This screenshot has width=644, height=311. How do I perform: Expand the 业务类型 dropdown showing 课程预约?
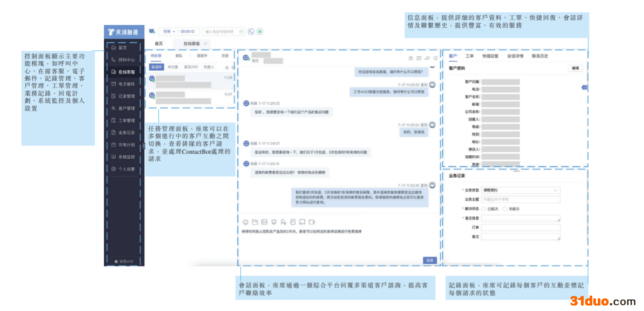(x=521, y=190)
